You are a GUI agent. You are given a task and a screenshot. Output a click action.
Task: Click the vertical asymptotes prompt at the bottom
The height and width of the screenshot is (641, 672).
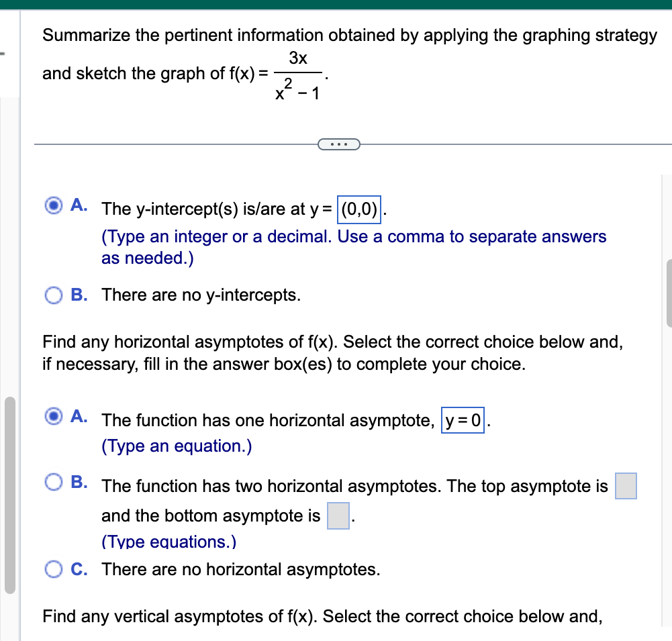(322, 616)
